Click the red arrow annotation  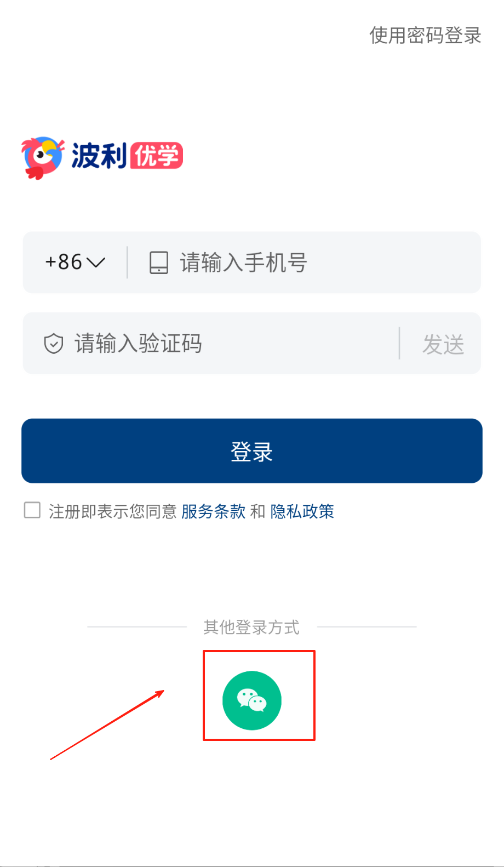(107, 725)
